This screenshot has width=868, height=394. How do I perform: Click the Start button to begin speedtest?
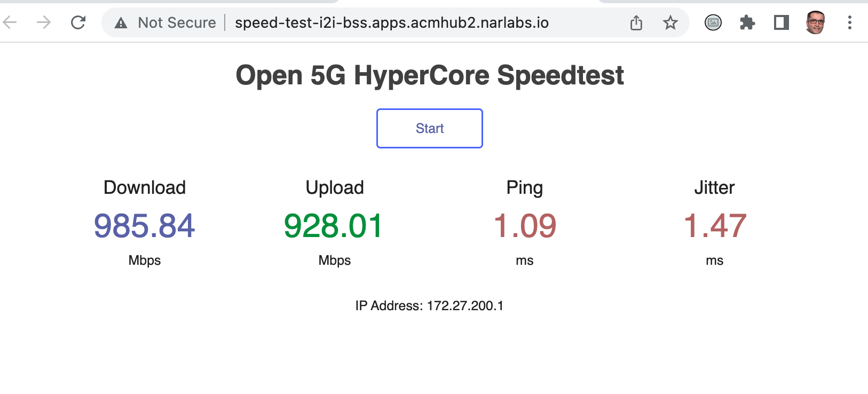coord(429,128)
